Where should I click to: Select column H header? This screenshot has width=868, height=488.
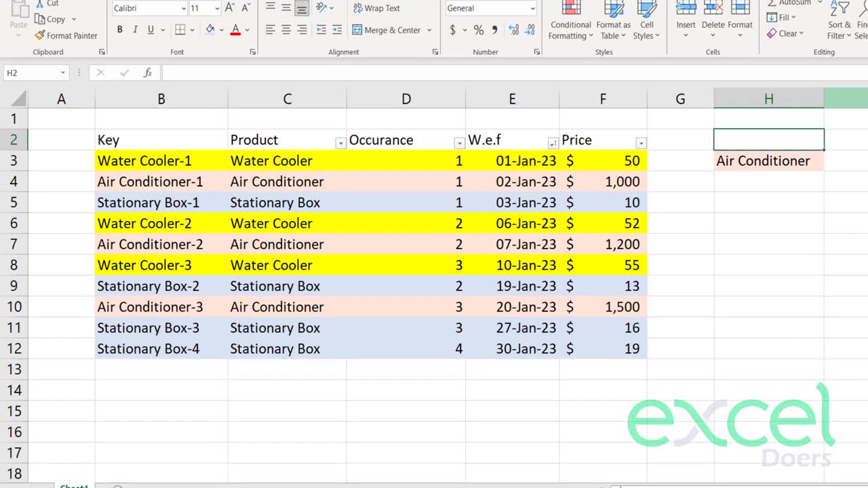[768, 99]
